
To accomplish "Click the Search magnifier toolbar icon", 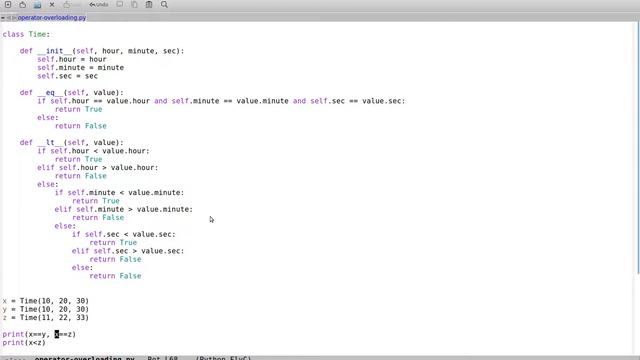I will (164, 4).
